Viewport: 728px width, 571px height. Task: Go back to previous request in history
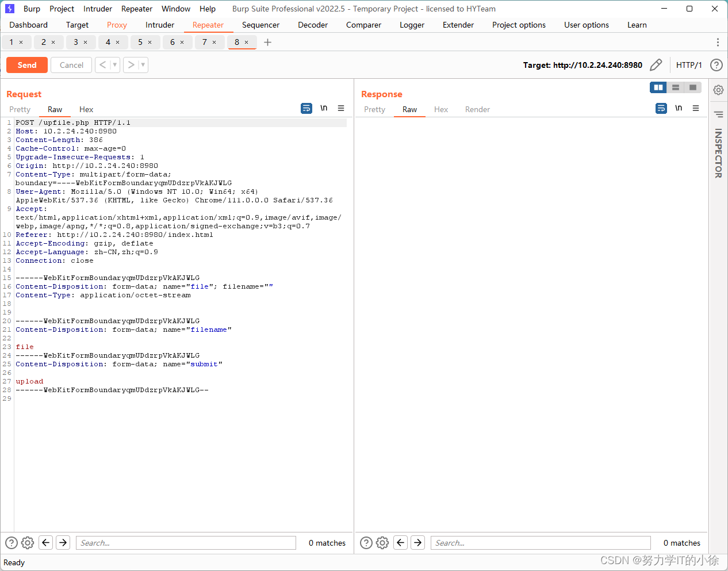point(102,65)
